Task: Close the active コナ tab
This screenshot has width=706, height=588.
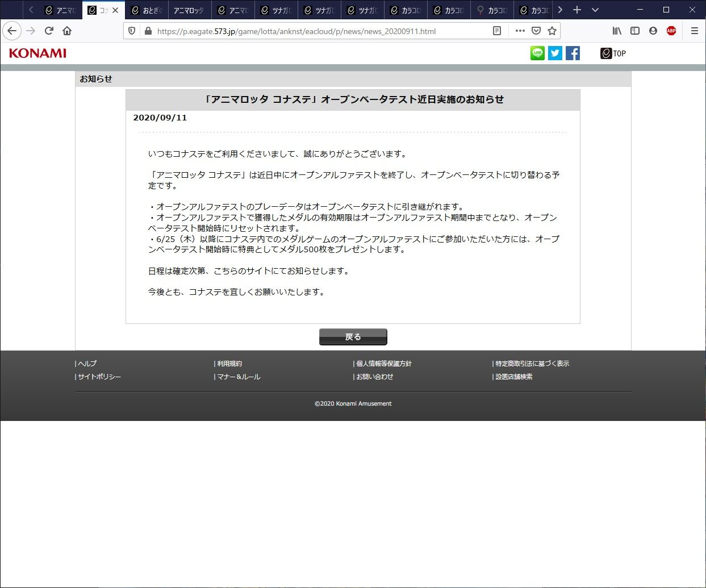Action: pyautogui.click(x=115, y=10)
